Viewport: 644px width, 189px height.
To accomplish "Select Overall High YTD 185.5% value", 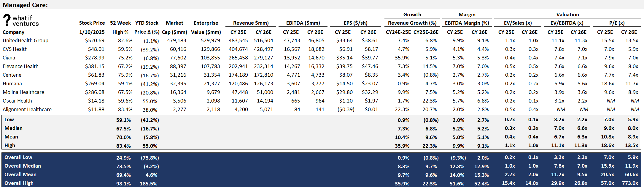I will click(x=149, y=184).
